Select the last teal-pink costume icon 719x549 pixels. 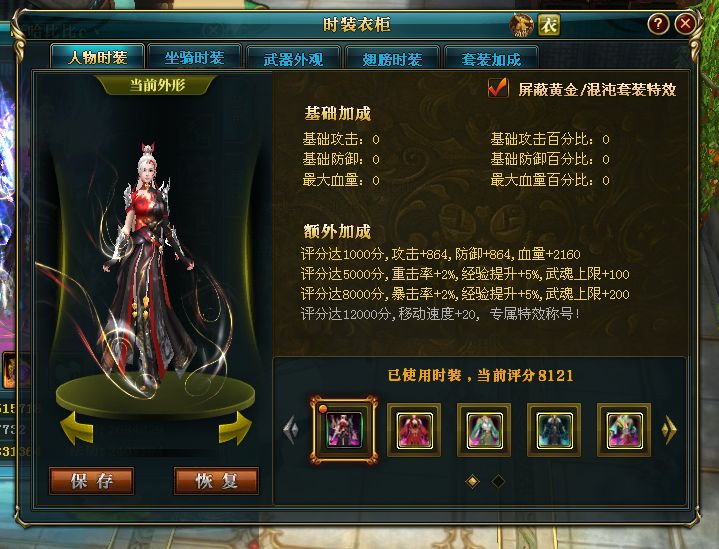(624, 430)
